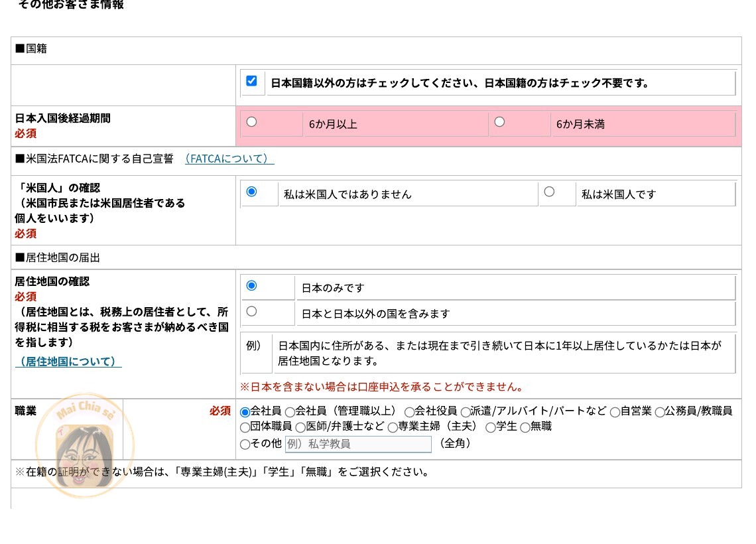Pick 医師/弁護士など as occupation
Screen dimensions: 756x544
300,427
